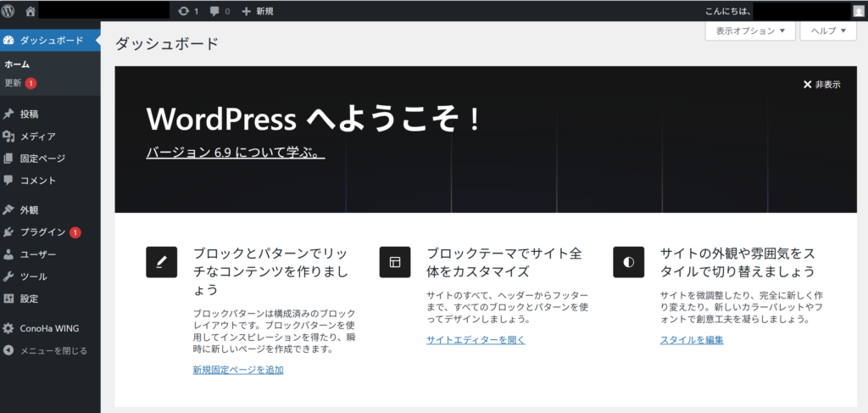Collapse sidebar with メニューを閉じる
The width and height of the screenshot is (868, 413).
click(x=53, y=350)
